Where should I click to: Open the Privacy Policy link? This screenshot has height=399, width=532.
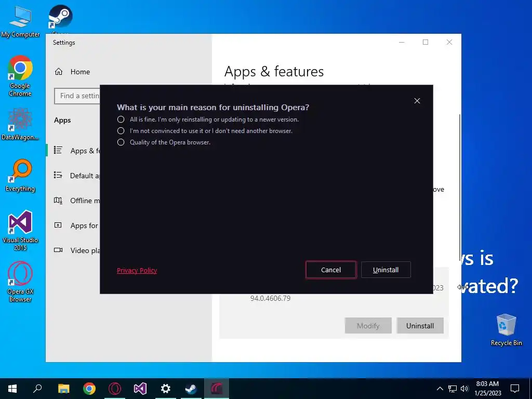(x=137, y=270)
